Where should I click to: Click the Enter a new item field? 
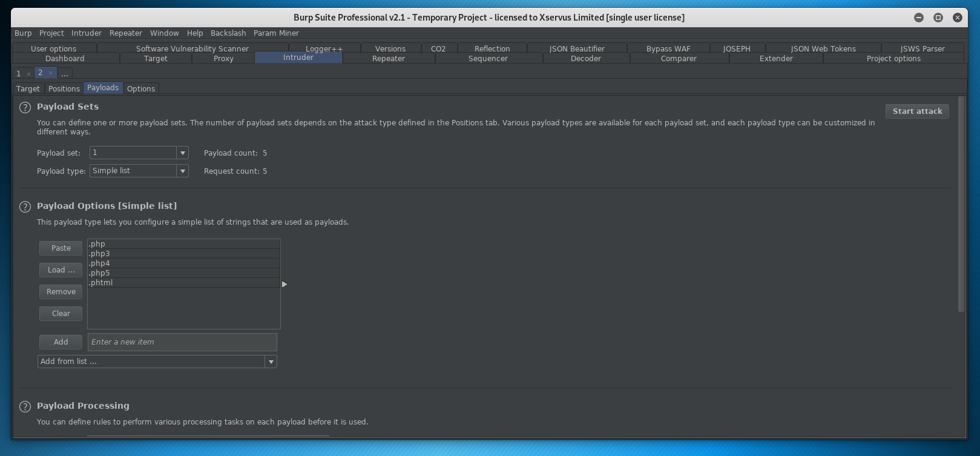tap(182, 342)
